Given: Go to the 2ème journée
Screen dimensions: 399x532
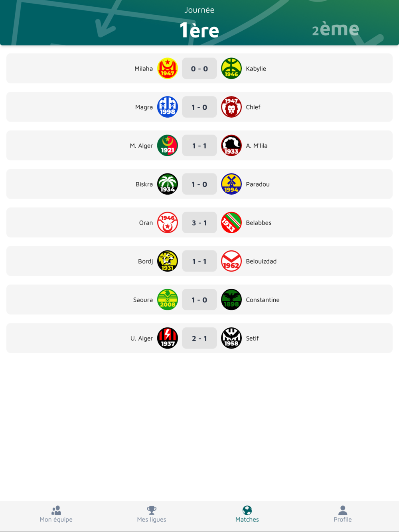Looking at the screenshot, I should point(336,29).
